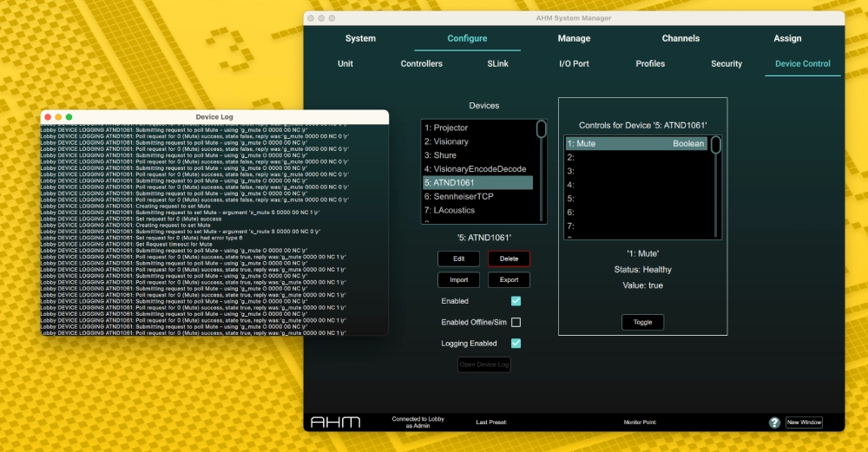Select the Mute Boolean control row
Viewport: 868px width, 452px height.
(x=636, y=144)
